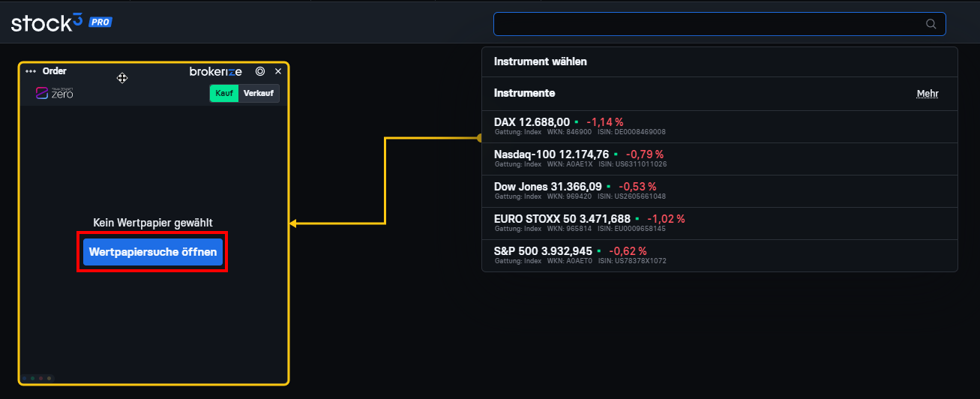Click the Nasdaq-100 ISIN US6311011026
The width and height of the screenshot is (980, 399).
(633, 164)
